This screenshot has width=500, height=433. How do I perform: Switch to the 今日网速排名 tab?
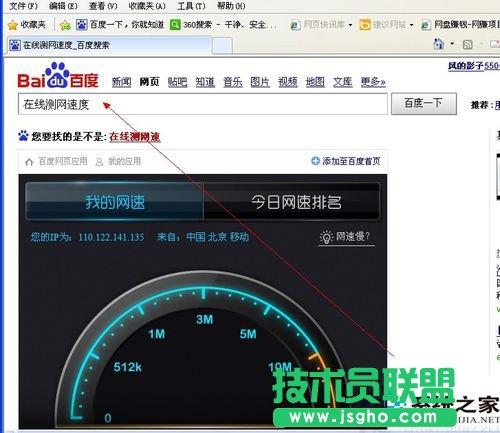292,202
